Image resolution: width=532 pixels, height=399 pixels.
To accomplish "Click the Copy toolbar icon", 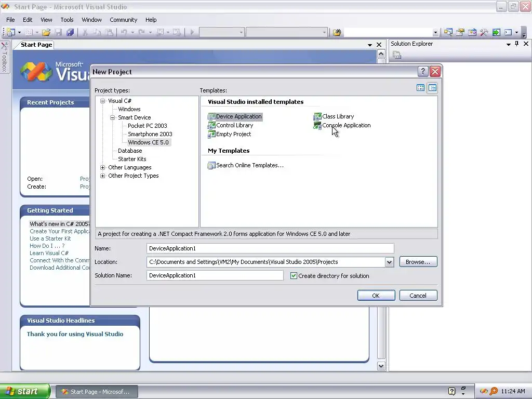I will click(97, 32).
